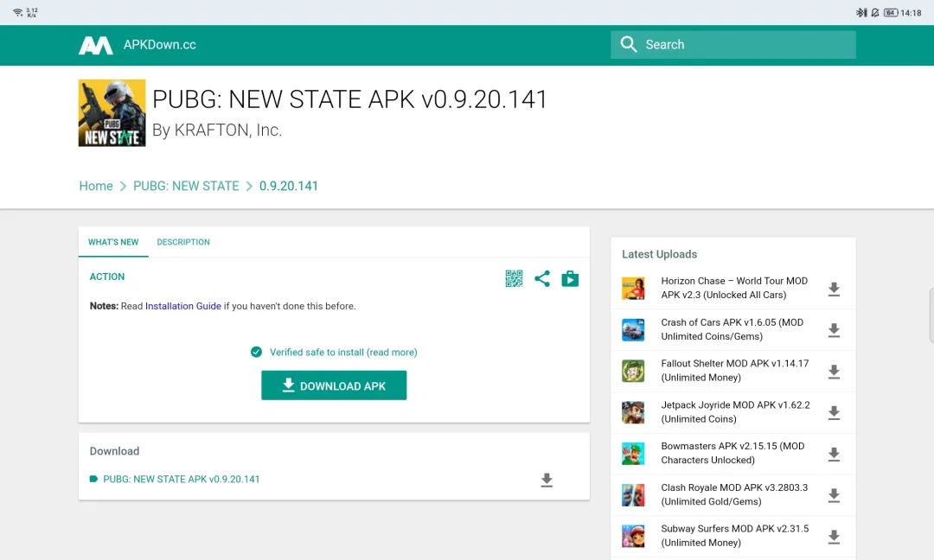The width and height of the screenshot is (934, 560).
Task: Click PUBG: NEW STATE APK v0.9.20.141 download link
Action: (181, 479)
